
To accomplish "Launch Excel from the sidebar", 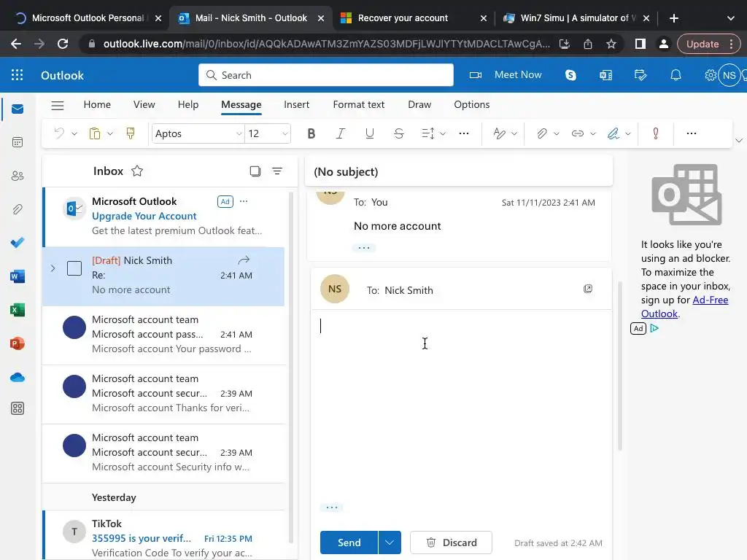I will coord(18,310).
